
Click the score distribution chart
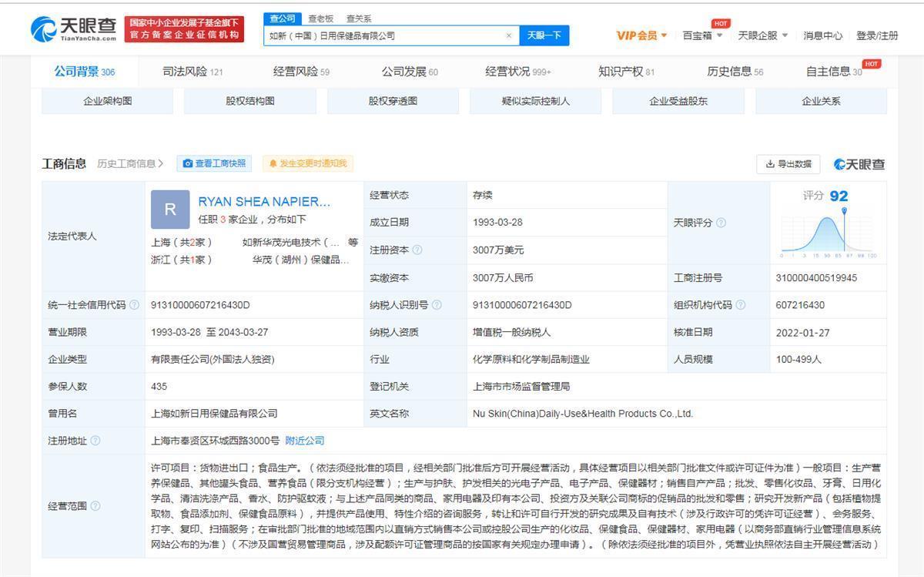pyautogui.click(x=829, y=233)
